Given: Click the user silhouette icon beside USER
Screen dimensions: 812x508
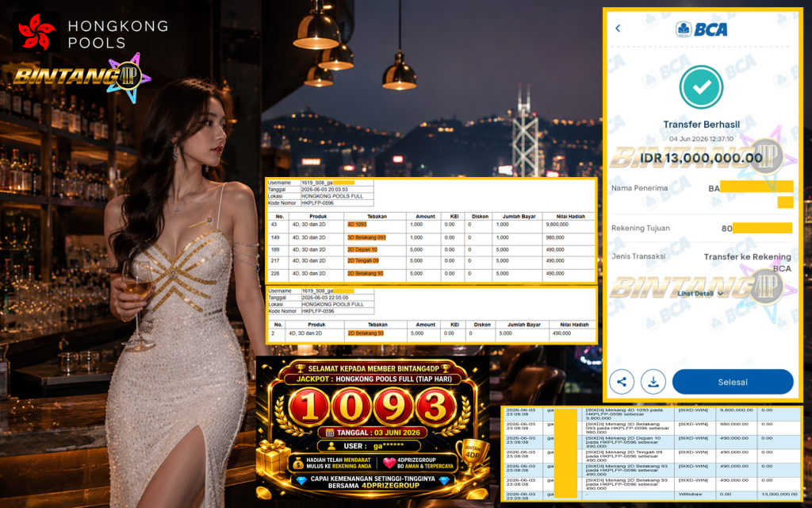Looking at the screenshot, I should 332,446.
